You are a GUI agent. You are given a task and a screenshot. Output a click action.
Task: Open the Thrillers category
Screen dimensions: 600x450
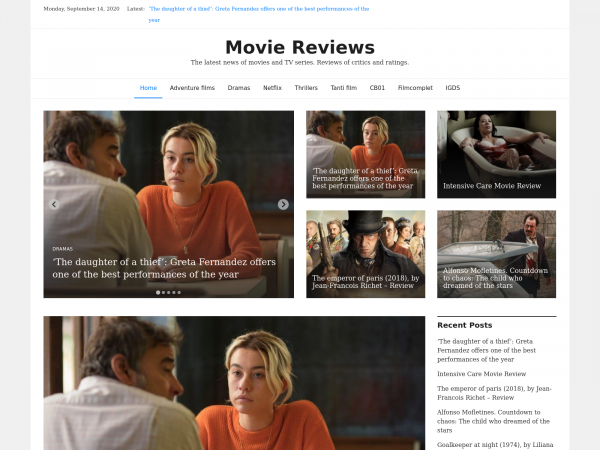coord(306,88)
